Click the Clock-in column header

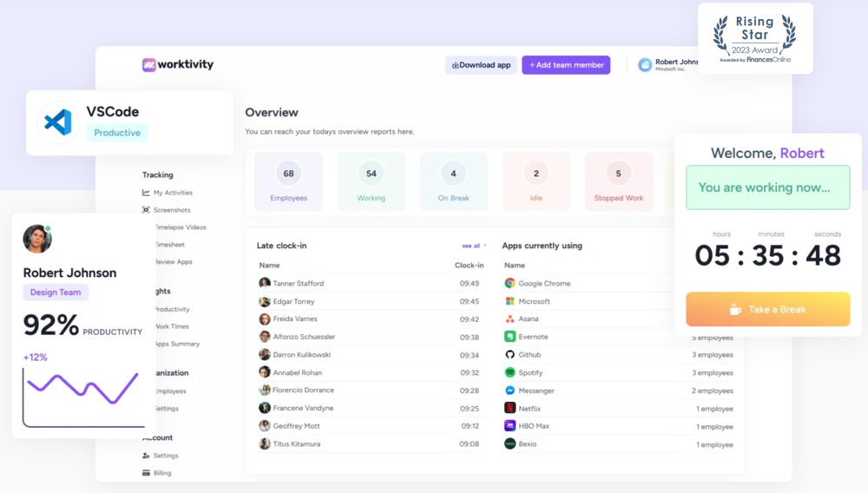point(469,265)
